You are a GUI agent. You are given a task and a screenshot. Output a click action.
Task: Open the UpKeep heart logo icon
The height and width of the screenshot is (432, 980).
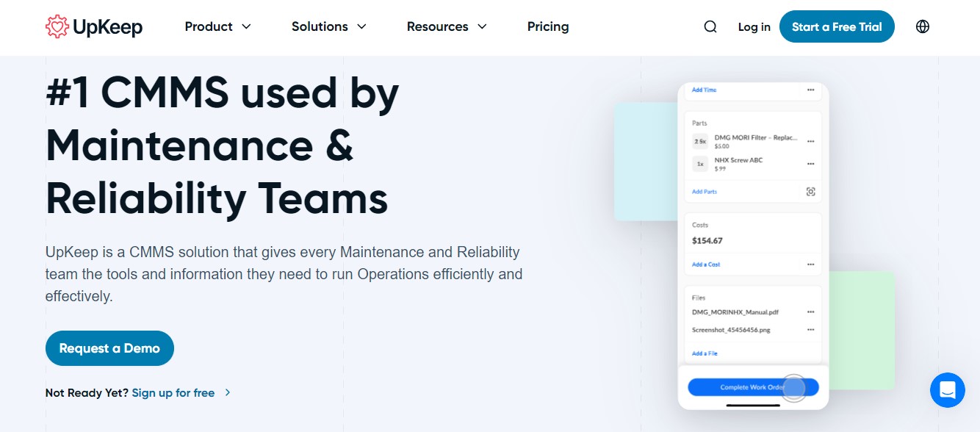click(x=57, y=26)
